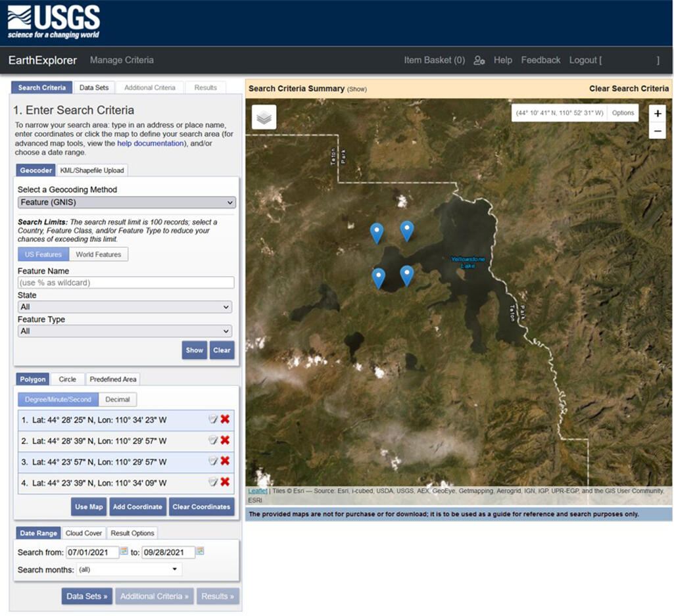Open the map layers selector icon
Image resolution: width=674 pixels, height=616 pixels.
coord(264,117)
